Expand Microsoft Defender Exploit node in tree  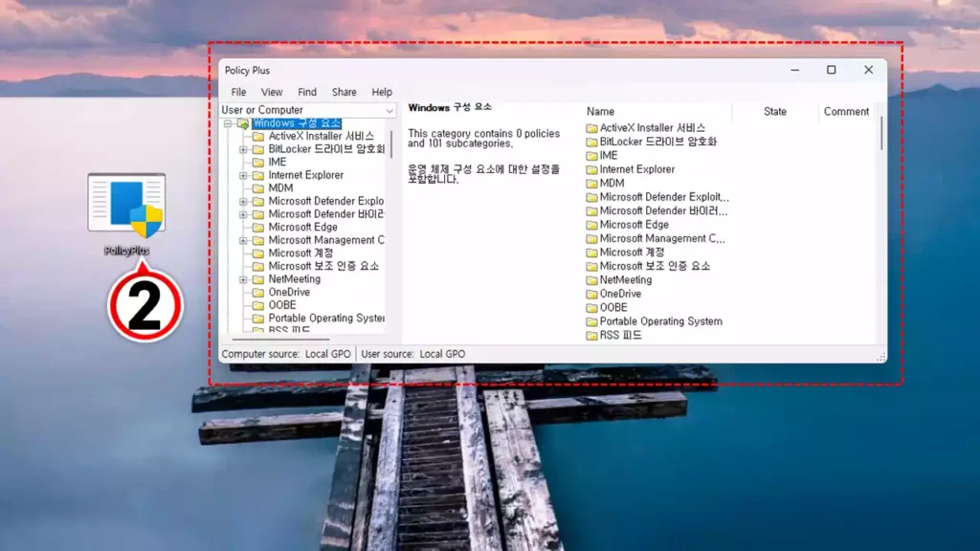tap(243, 202)
